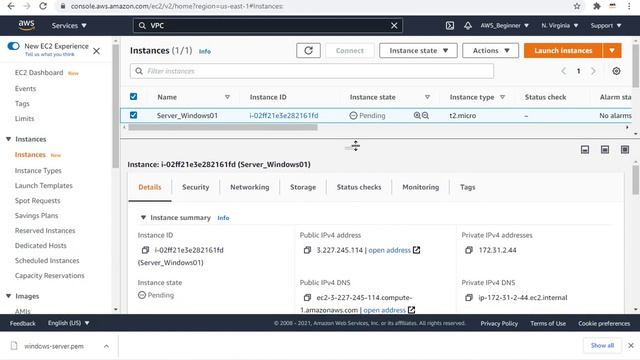The image size is (640, 360).
Task: Open EC2 Dashboard in sidebar
Action: coord(39,73)
